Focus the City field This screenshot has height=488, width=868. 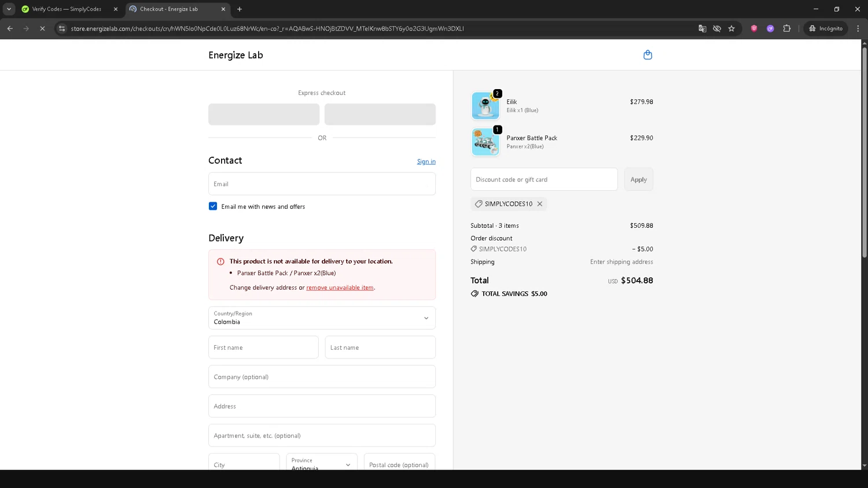pos(244,463)
